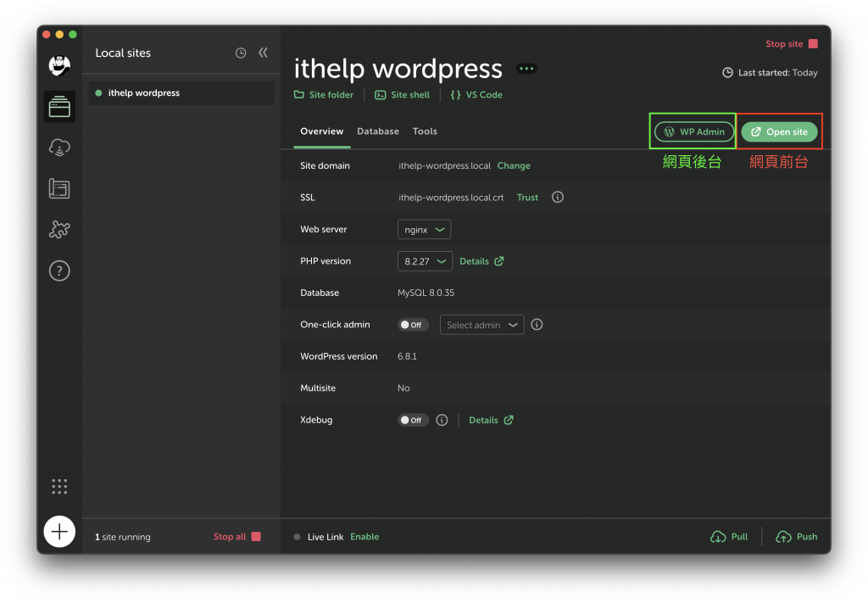The image size is (868, 603).
Task: Click Stop all sites
Action: (237, 537)
